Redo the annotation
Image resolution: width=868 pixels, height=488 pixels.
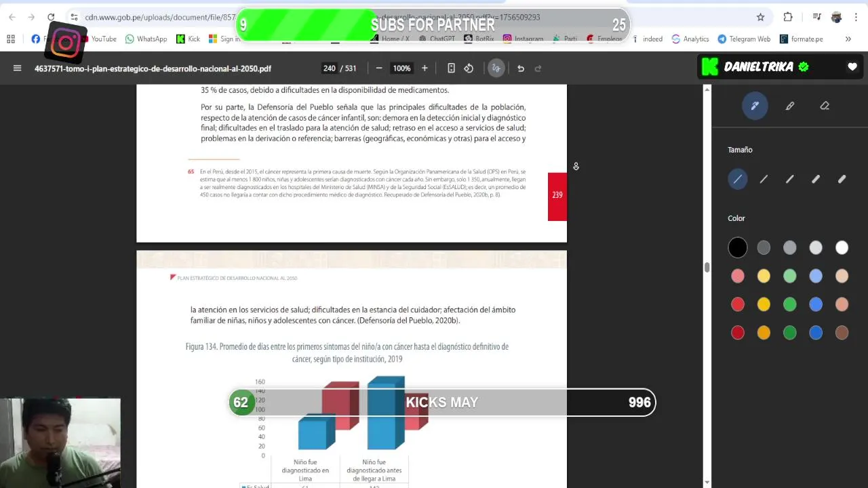coord(538,68)
